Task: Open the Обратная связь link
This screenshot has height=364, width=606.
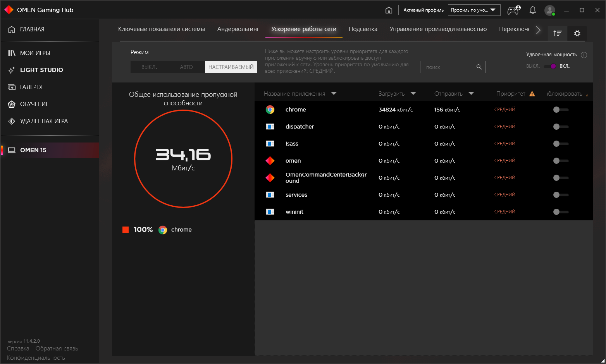Action: (57, 349)
